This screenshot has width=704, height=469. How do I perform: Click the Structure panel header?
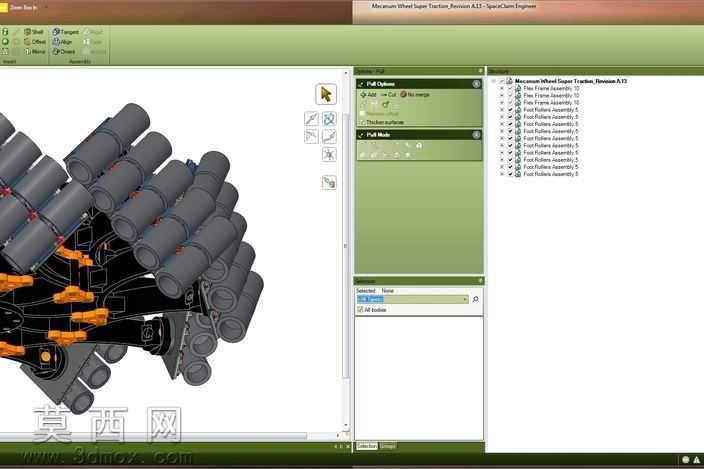click(x=595, y=71)
